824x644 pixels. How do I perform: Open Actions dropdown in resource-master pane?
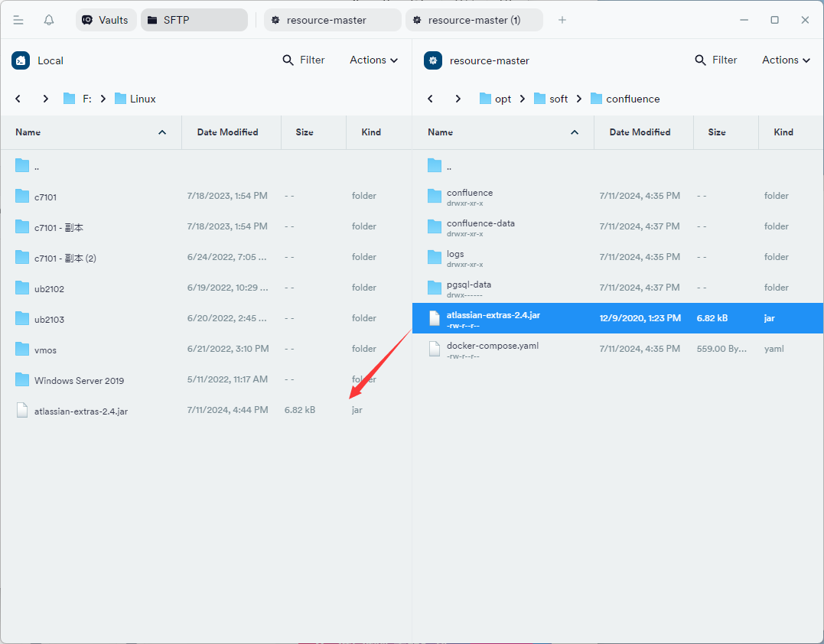tap(787, 60)
